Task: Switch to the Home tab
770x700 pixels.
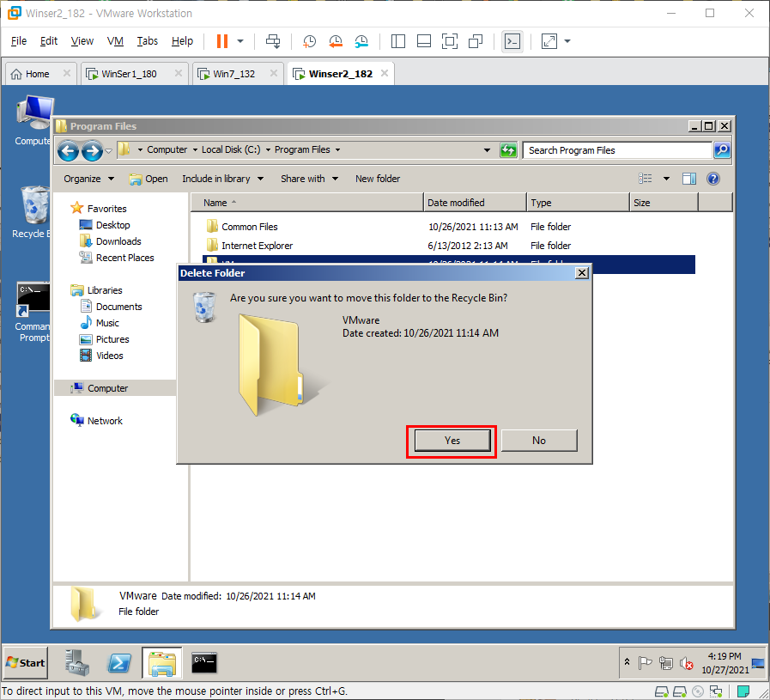Action: tap(37, 74)
